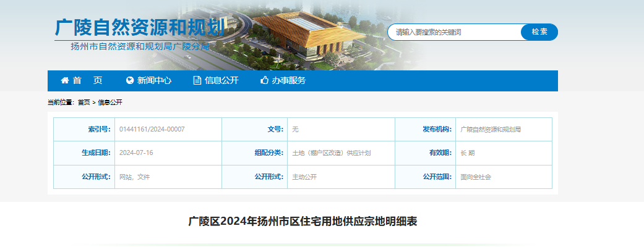Select the index number 01441161/2024-00007
The height and width of the screenshot is (247, 644).
152,129
